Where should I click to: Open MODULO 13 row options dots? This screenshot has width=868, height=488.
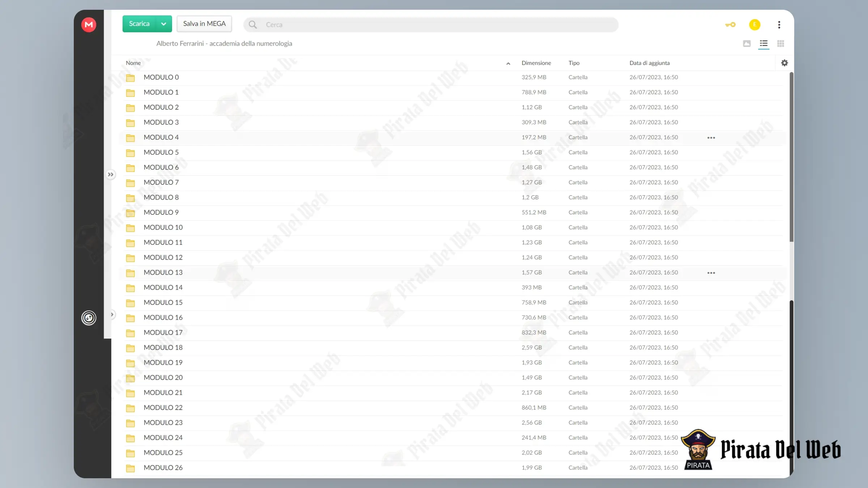point(711,273)
